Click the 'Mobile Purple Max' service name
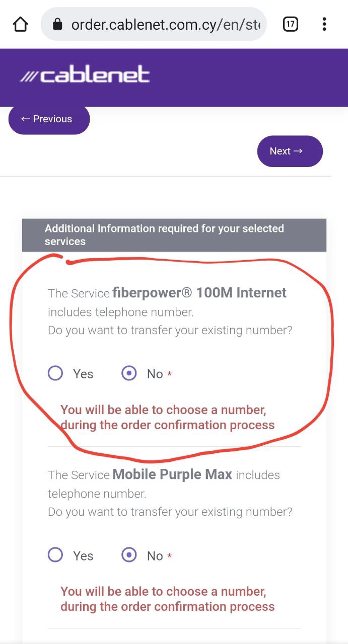This screenshot has height=644, width=348. point(172,474)
